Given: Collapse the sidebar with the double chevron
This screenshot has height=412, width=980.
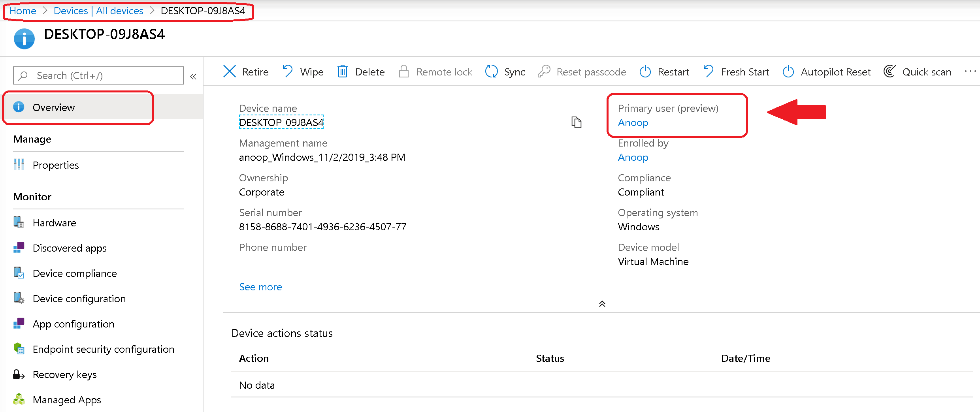Looking at the screenshot, I should pyautogui.click(x=193, y=77).
